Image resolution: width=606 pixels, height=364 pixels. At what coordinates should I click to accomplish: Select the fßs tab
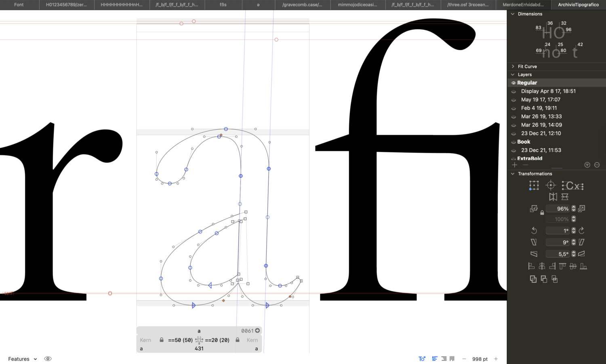tap(223, 5)
